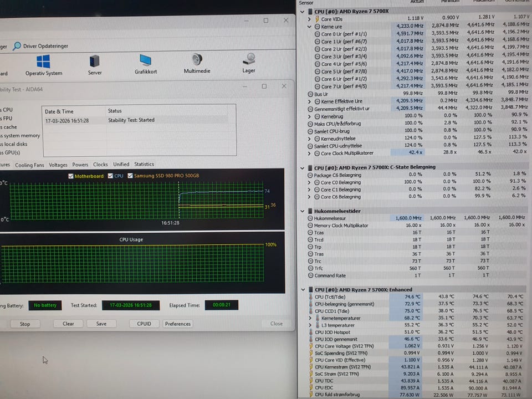This screenshot has height=399, width=532.
Task: Click the Bus Ur clock icon
Action: (x=310, y=93)
